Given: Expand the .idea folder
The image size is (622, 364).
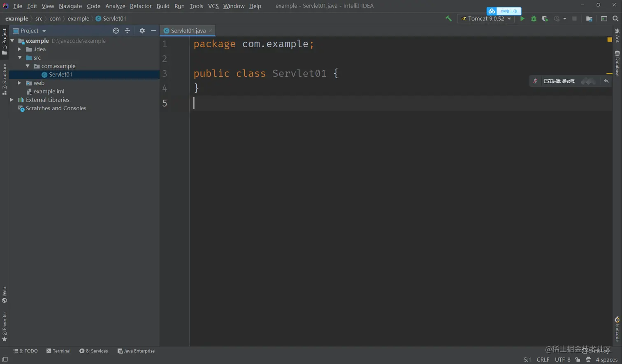Looking at the screenshot, I should click(x=19, y=49).
